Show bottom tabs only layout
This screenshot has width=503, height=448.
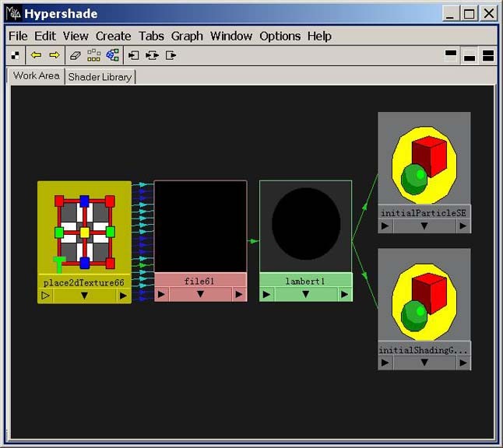point(470,56)
